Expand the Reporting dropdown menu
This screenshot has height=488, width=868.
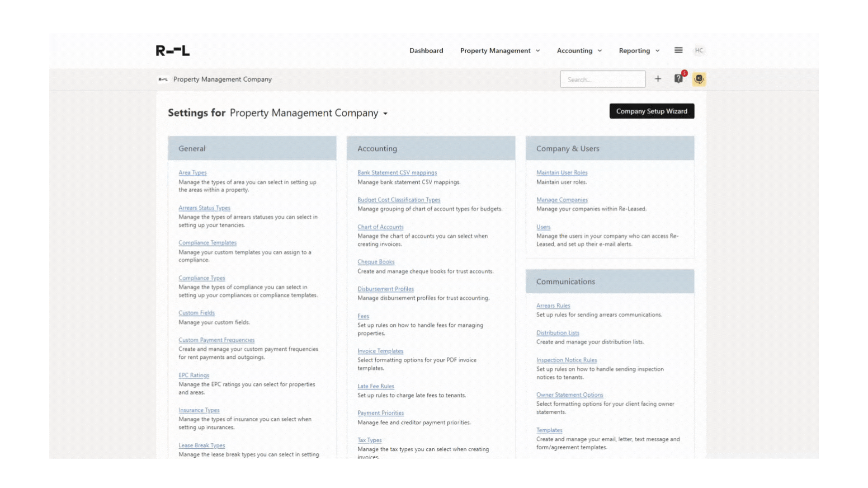(639, 51)
